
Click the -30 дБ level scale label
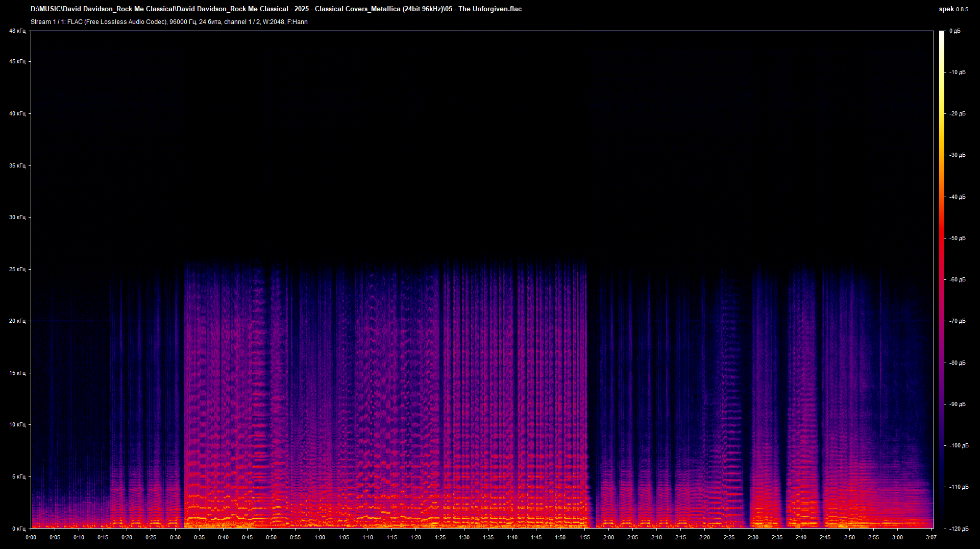[x=957, y=155]
